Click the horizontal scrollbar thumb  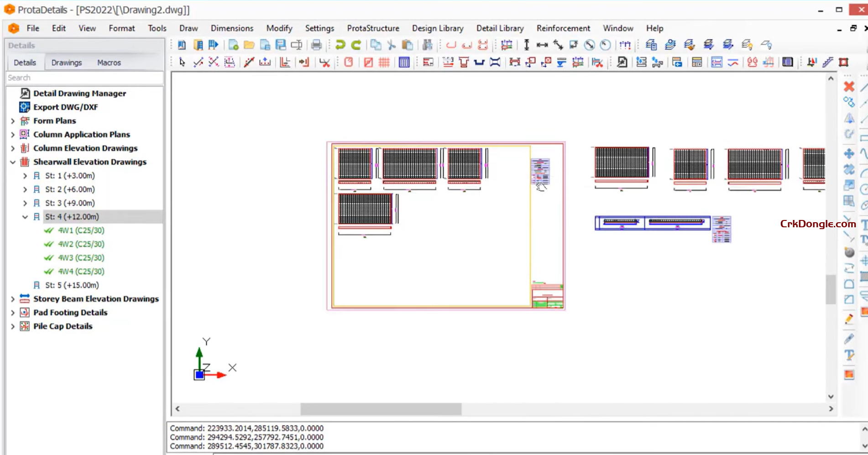[x=381, y=409]
